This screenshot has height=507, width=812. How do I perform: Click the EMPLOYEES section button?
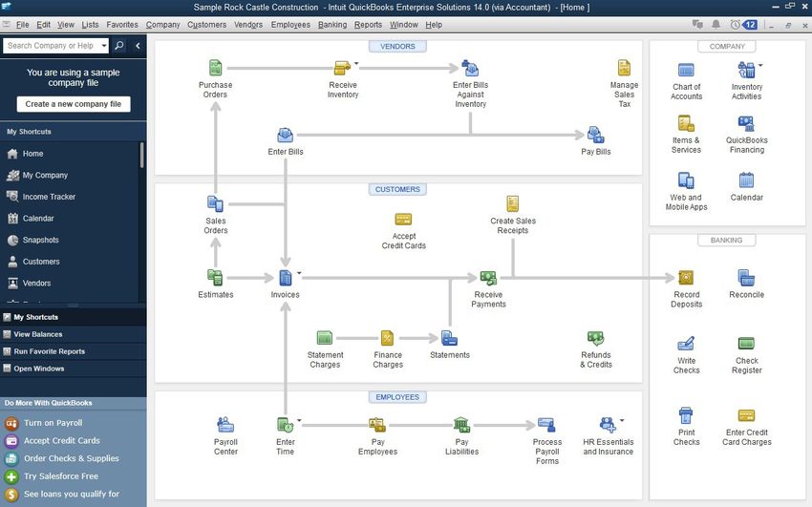(x=397, y=397)
